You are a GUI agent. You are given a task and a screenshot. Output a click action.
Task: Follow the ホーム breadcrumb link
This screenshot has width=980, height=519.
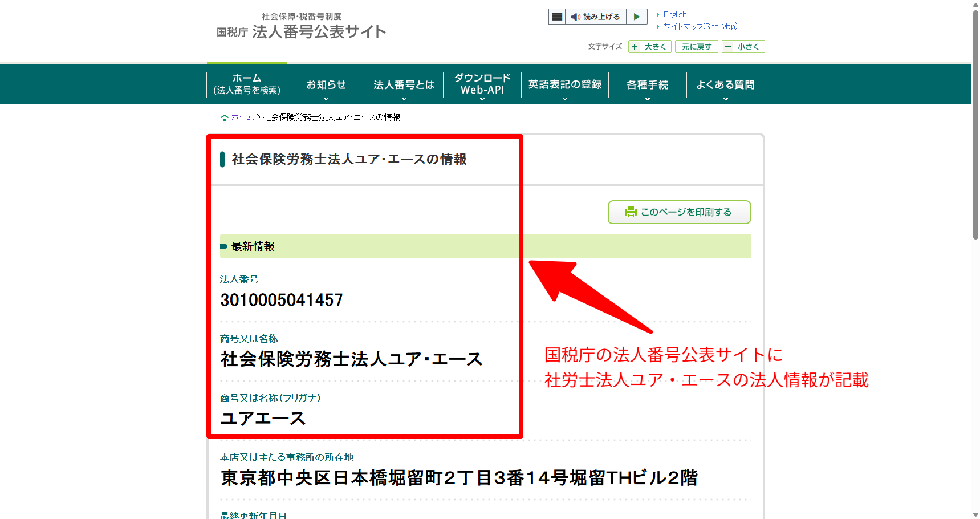coord(243,117)
